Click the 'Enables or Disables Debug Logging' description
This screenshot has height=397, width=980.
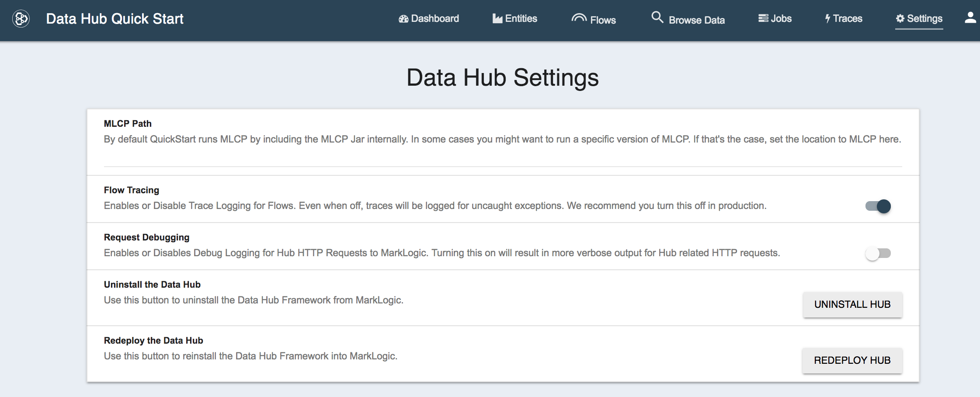(442, 253)
